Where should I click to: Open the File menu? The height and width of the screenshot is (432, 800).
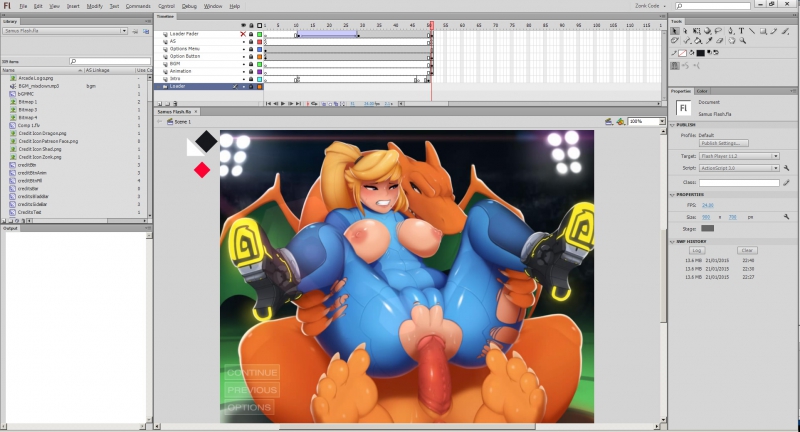pyautogui.click(x=23, y=6)
